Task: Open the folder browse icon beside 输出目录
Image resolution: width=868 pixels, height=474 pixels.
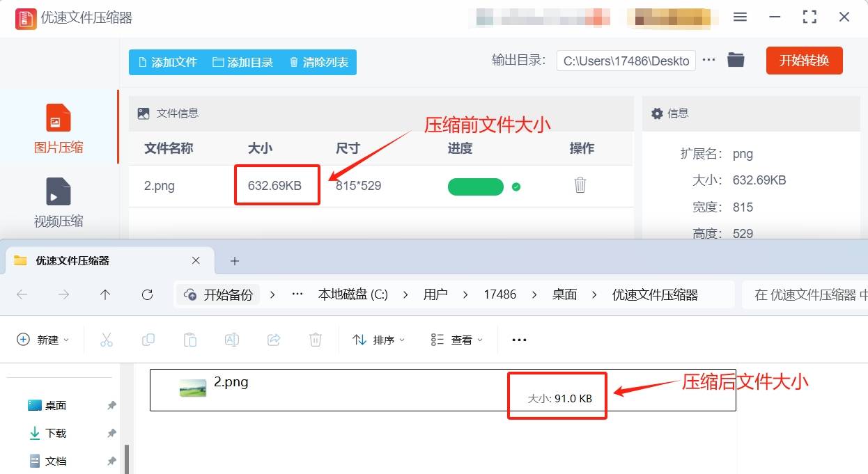Action: click(x=736, y=60)
